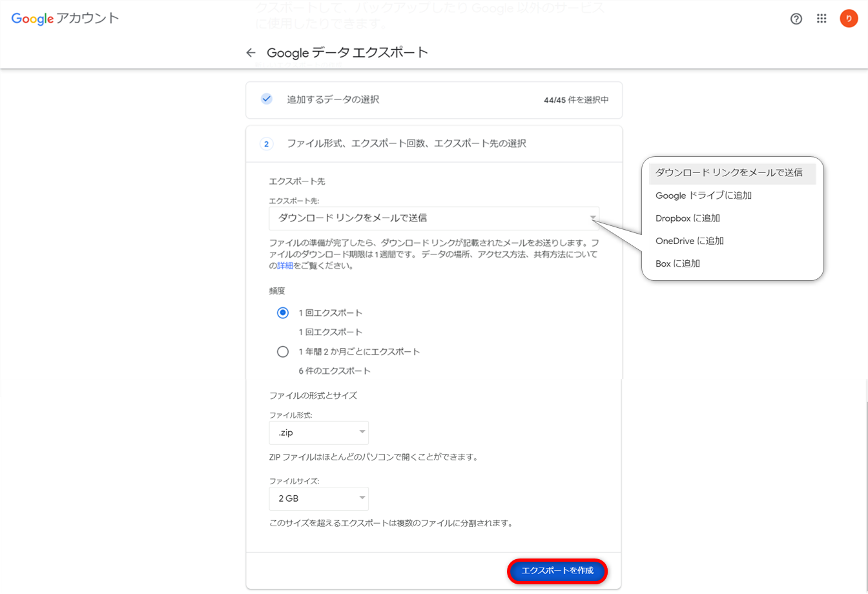Click the step 2 number circle icon
Viewport: 868px width, 594px height.
click(266, 144)
